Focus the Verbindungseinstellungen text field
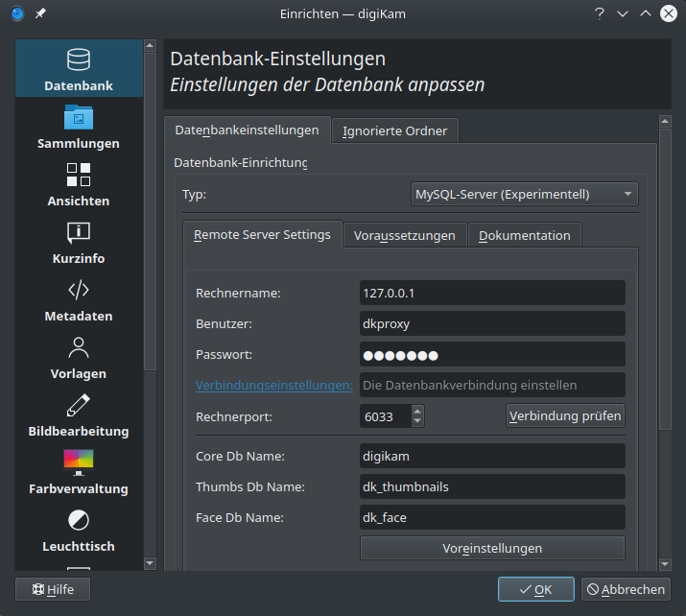Viewport: 686px width, 616px height. tap(492, 385)
